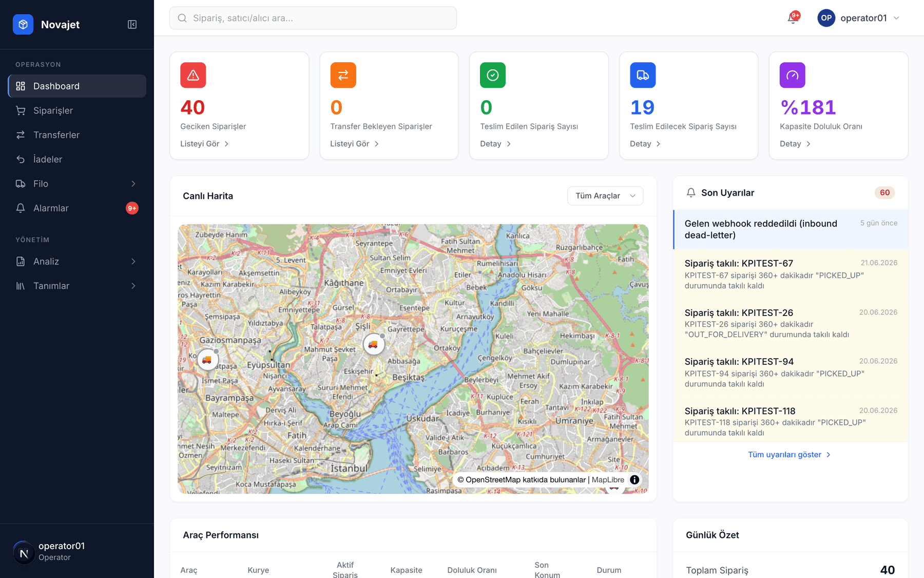Click the red Geciken Siparişler warning icon
This screenshot has width=924, height=578.
[193, 75]
